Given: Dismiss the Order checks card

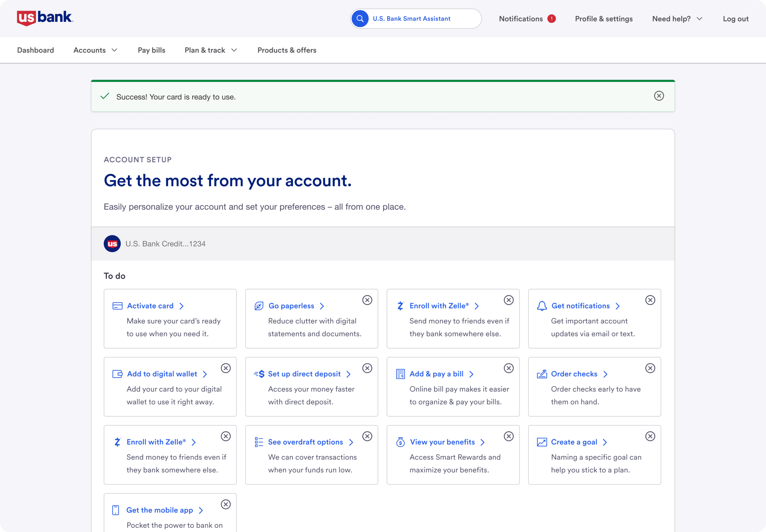Looking at the screenshot, I should 650,368.
